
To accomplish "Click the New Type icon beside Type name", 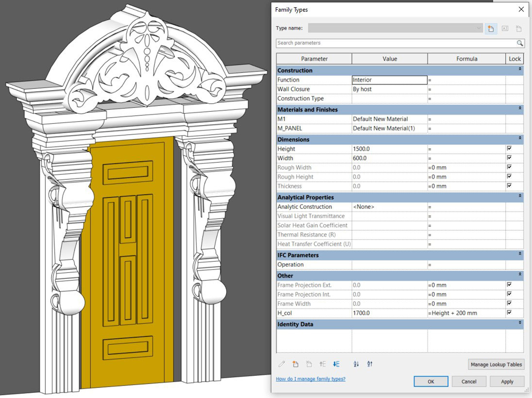I will pos(491,29).
